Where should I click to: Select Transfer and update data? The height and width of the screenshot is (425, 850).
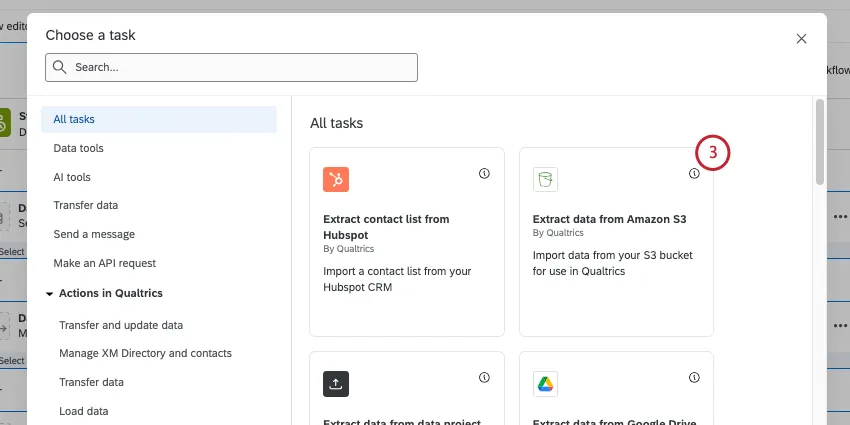point(121,325)
